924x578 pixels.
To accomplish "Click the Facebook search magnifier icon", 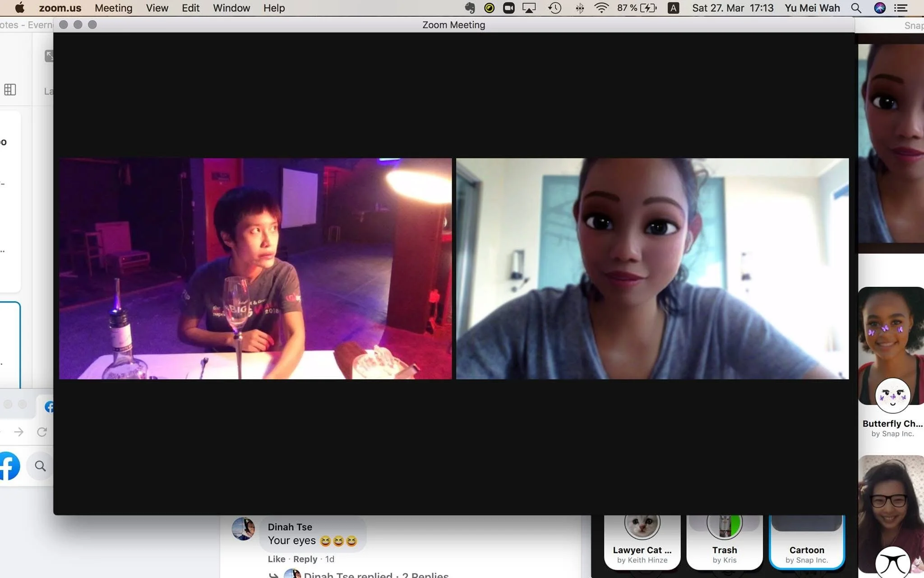I will pyautogui.click(x=40, y=466).
